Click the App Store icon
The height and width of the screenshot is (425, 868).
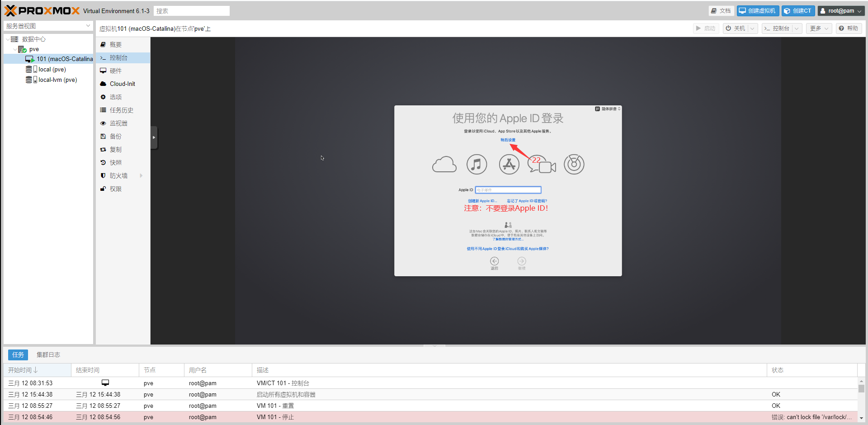pos(509,164)
